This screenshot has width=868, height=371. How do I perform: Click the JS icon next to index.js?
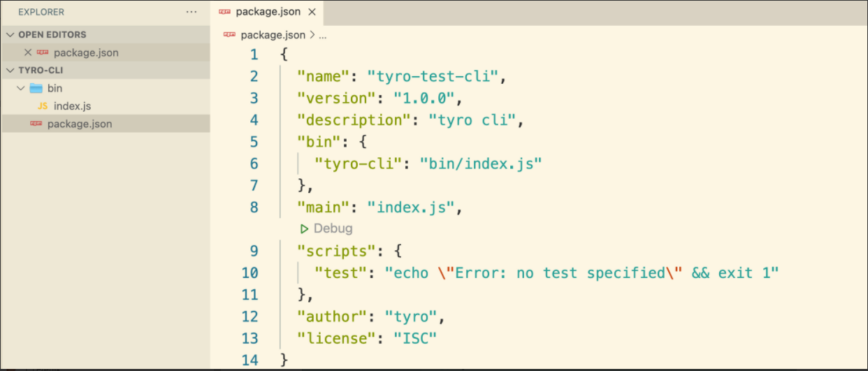[42, 106]
